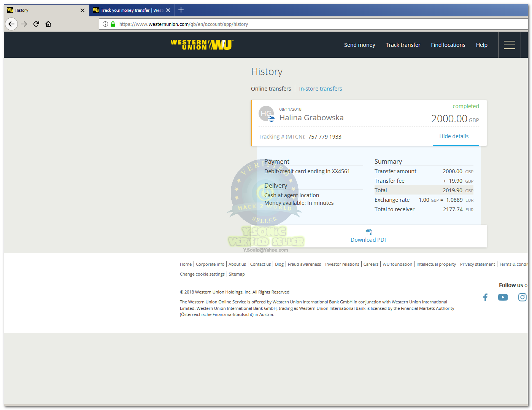Click the site info icon in address bar
Viewport: 532px width, 410px height.
(x=105, y=24)
